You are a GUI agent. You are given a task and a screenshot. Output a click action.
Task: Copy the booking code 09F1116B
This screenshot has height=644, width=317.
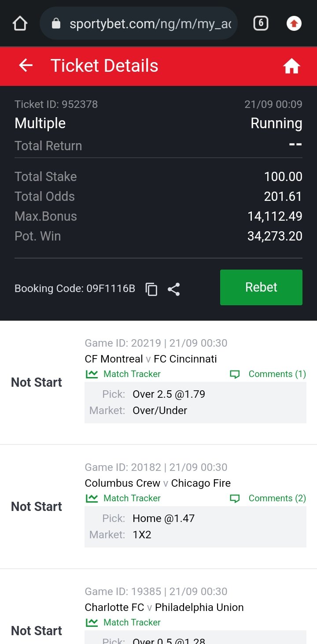point(151,289)
